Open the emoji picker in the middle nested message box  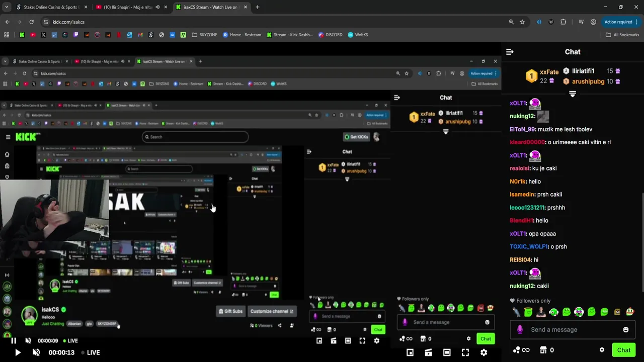(487, 322)
